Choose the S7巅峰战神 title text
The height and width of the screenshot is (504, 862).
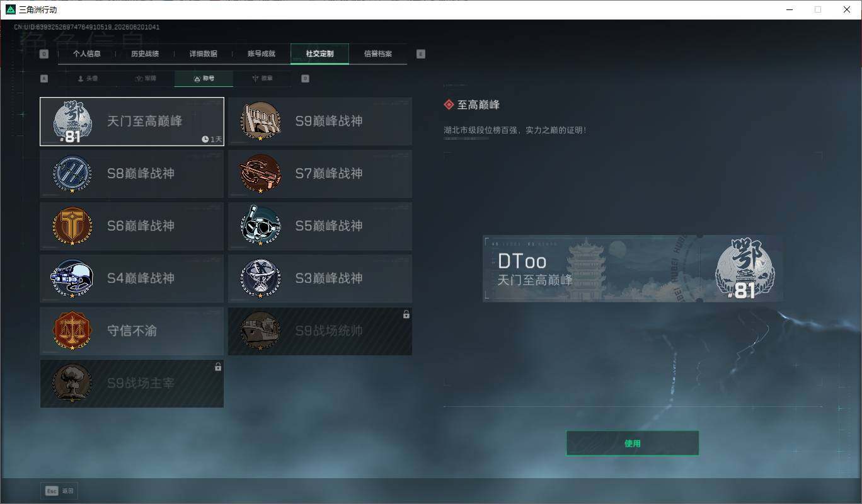click(329, 173)
